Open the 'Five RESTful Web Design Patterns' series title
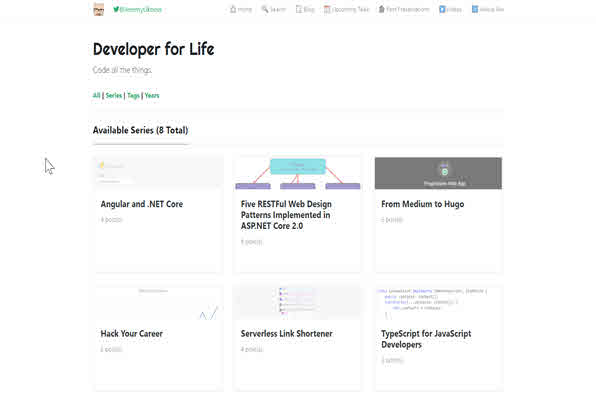Screen dimensions: 596x396 pyautogui.click(x=286, y=215)
